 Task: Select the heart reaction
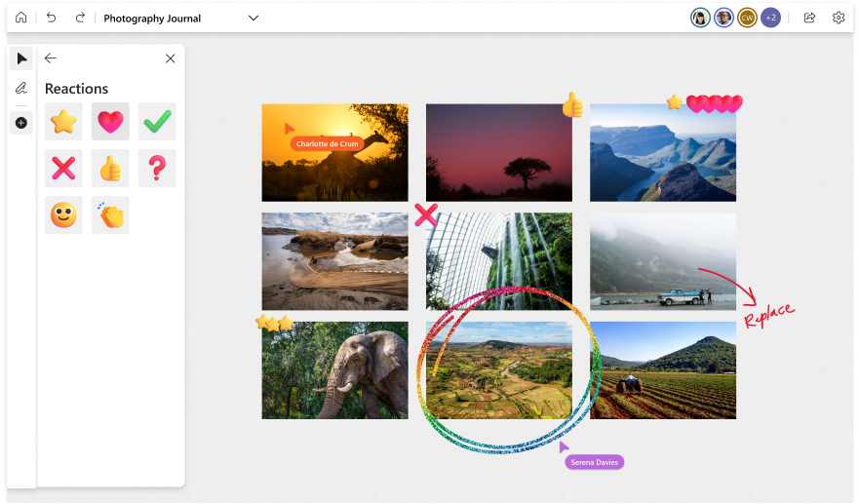click(x=110, y=122)
